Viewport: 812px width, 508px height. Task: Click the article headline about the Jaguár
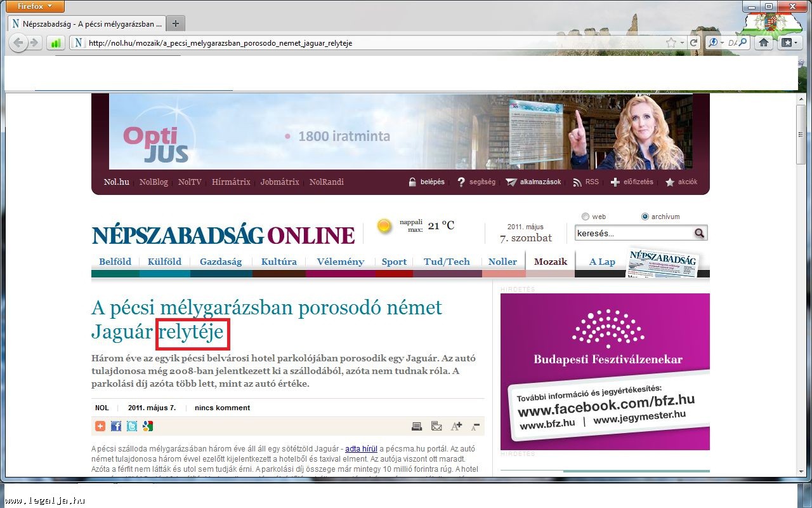pos(266,319)
